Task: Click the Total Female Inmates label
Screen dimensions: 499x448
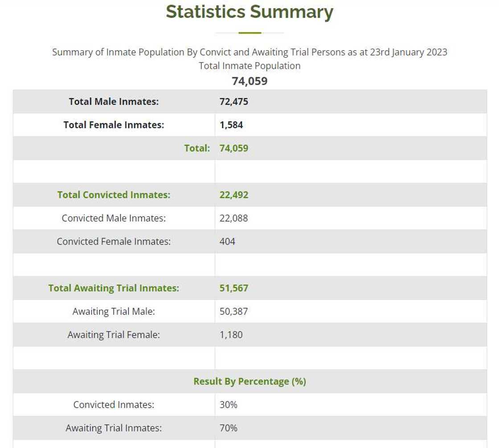Action: coord(114,125)
